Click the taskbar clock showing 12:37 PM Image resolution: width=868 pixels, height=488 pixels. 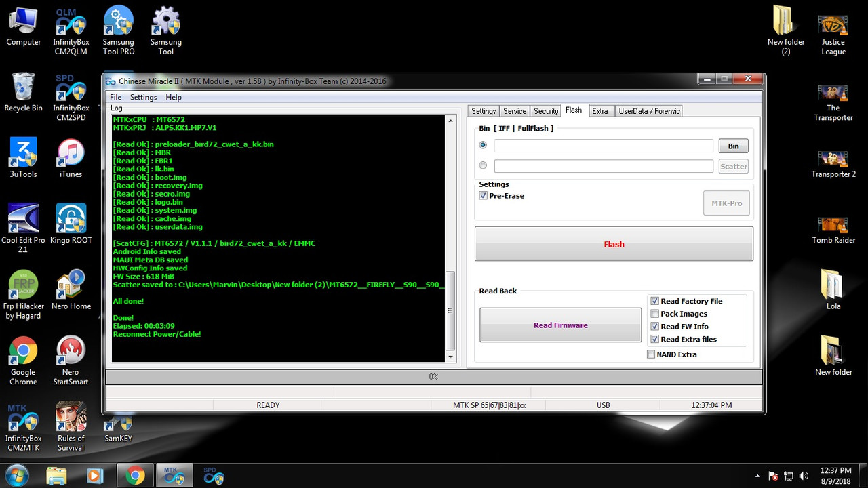click(x=835, y=476)
